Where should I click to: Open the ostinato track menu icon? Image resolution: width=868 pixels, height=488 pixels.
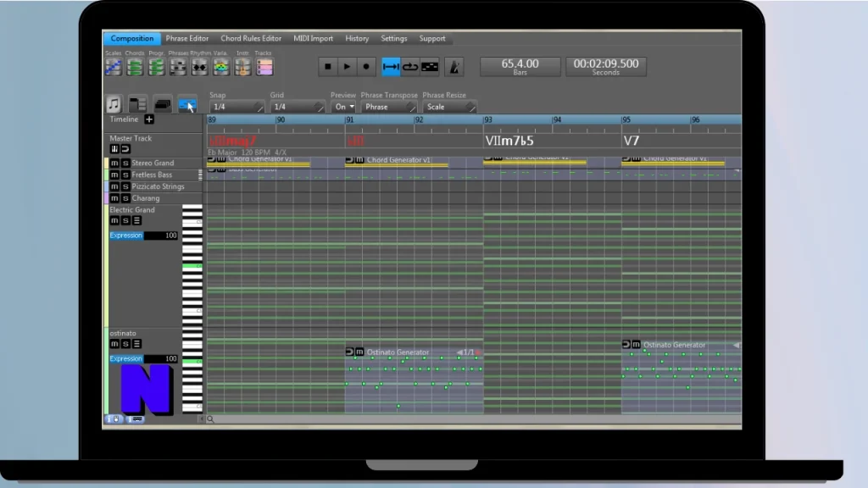click(136, 344)
